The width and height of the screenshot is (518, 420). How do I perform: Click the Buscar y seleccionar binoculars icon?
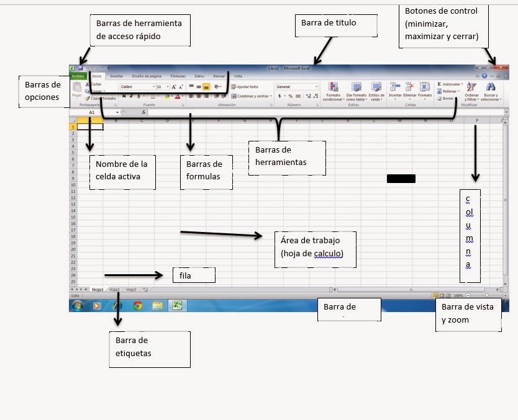(491, 87)
